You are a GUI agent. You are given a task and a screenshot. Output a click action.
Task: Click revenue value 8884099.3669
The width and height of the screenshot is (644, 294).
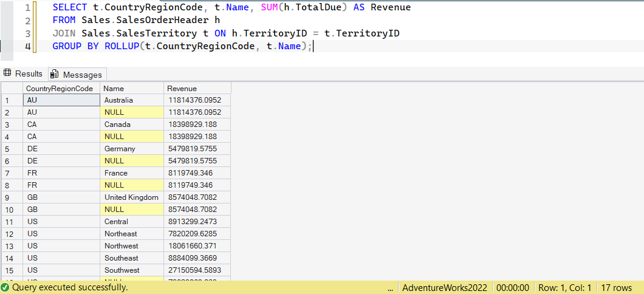point(197,258)
